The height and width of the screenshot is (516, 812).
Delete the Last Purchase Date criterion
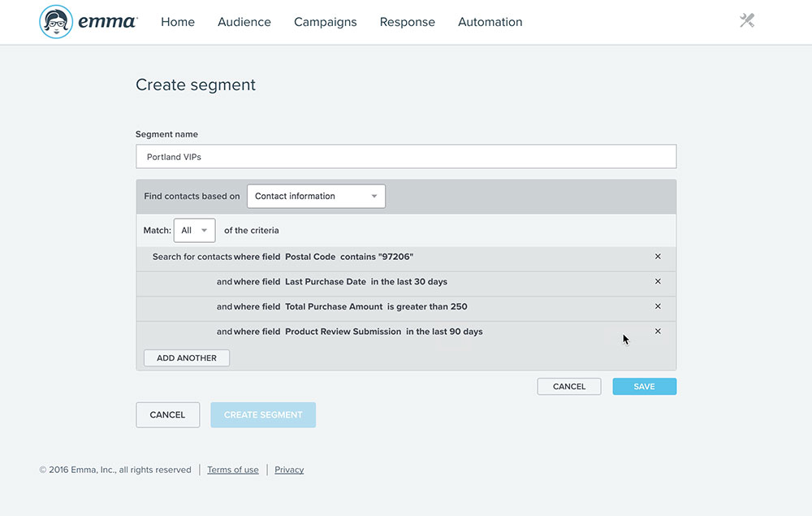658,281
